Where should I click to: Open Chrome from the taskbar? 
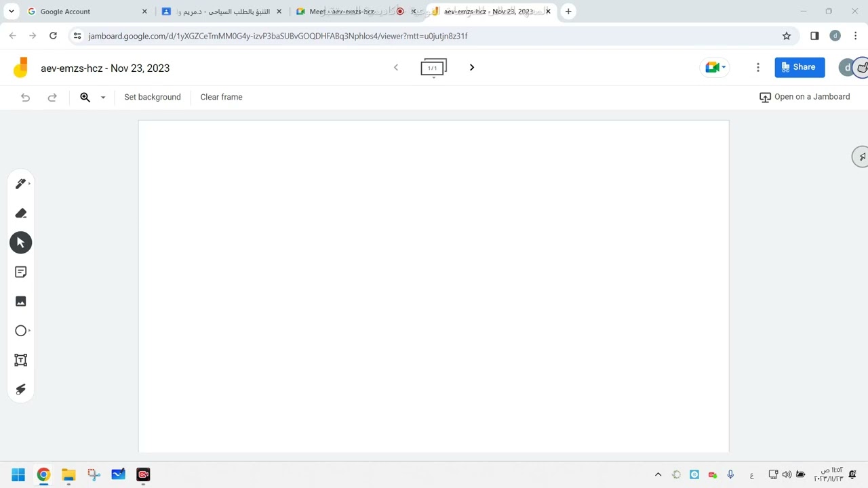pyautogui.click(x=43, y=474)
